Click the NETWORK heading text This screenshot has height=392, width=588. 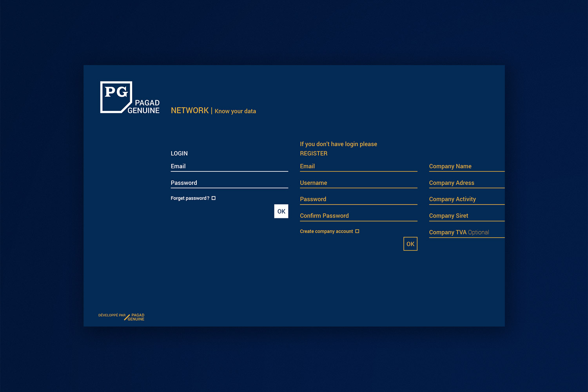pyautogui.click(x=190, y=111)
